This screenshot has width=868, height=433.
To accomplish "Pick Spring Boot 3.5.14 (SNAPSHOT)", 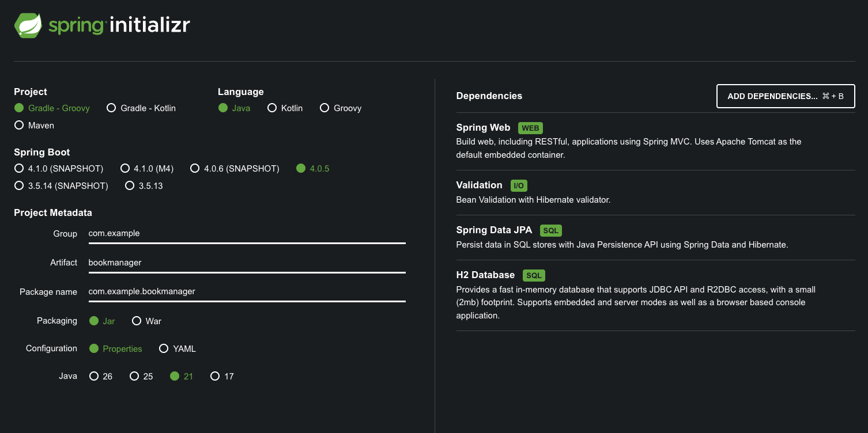I will [61, 186].
